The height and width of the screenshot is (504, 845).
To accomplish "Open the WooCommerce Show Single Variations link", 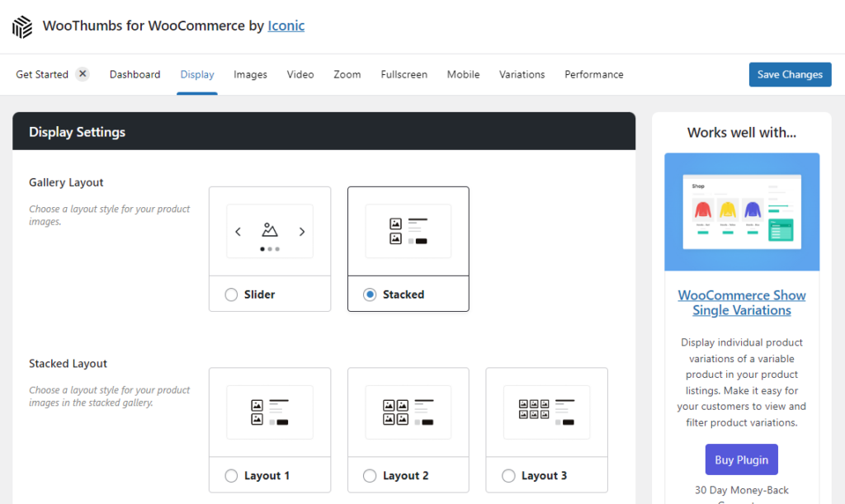I will coord(741,303).
